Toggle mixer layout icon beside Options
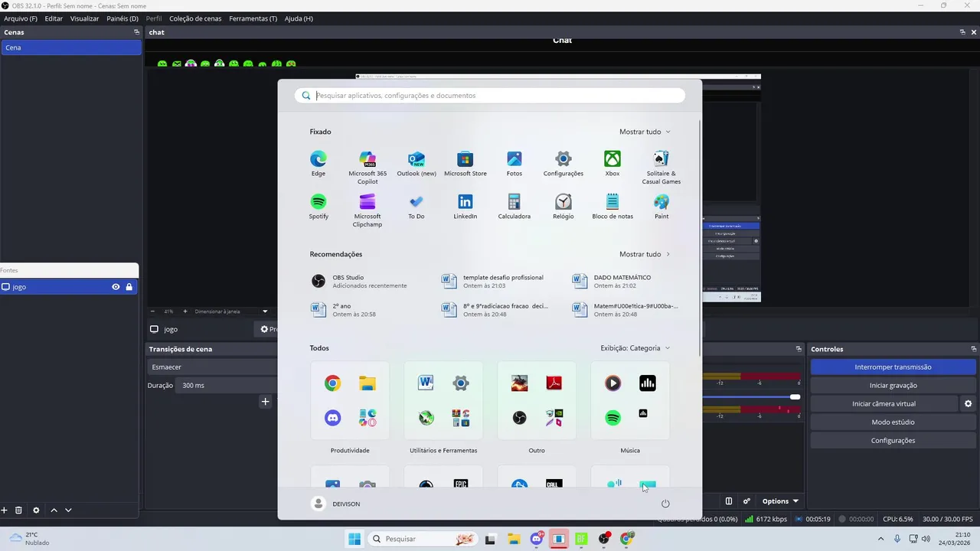980x551 pixels. coord(728,501)
